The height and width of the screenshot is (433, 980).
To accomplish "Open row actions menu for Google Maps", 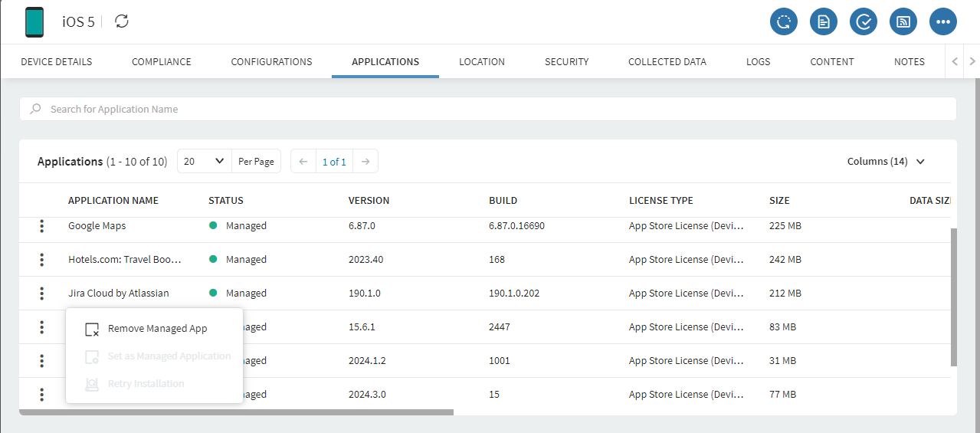I will [x=41, y=226].
